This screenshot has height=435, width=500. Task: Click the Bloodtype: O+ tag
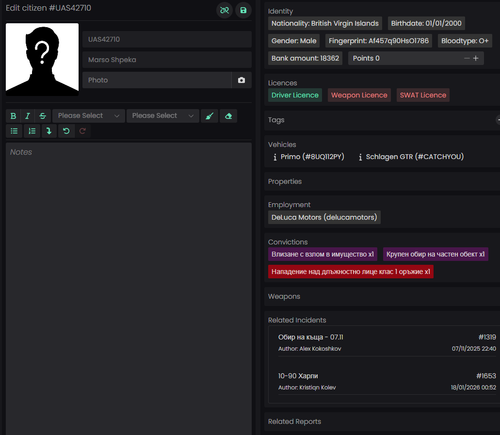coord(465,41)
